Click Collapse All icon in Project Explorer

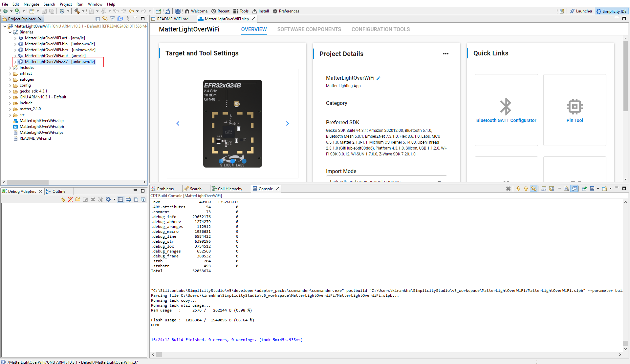coord(98,19)
